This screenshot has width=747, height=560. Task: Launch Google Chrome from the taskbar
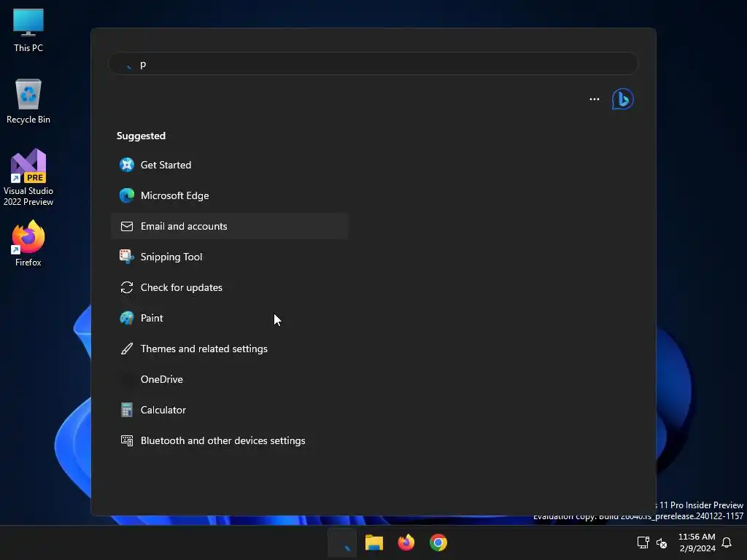tap(438, 542)
